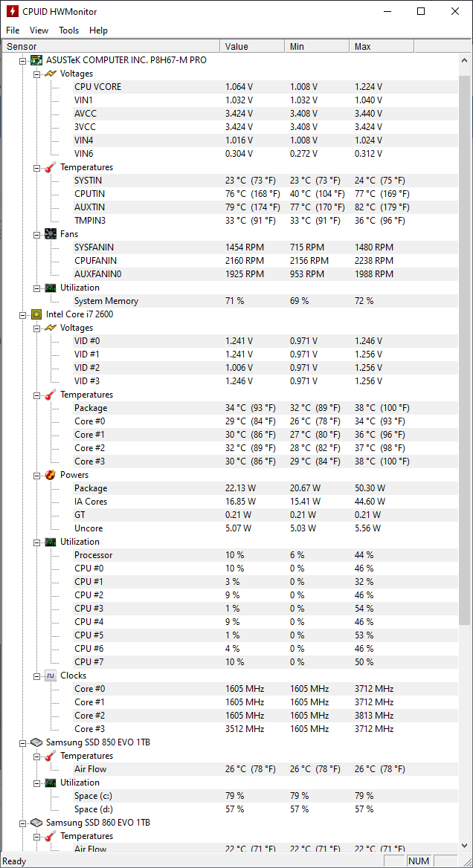Select the IA Cores power row
473x868 pixels.
tap(266, 502)
